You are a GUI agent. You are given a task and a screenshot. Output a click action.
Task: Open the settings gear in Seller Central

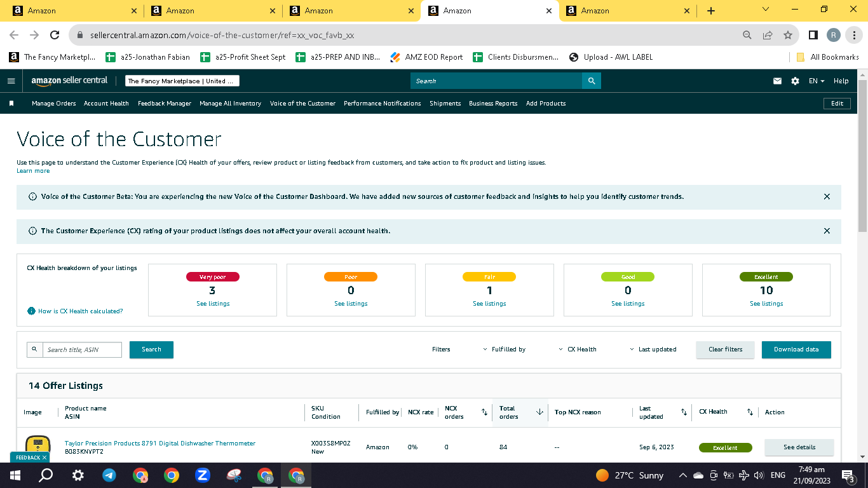[795, 81]
